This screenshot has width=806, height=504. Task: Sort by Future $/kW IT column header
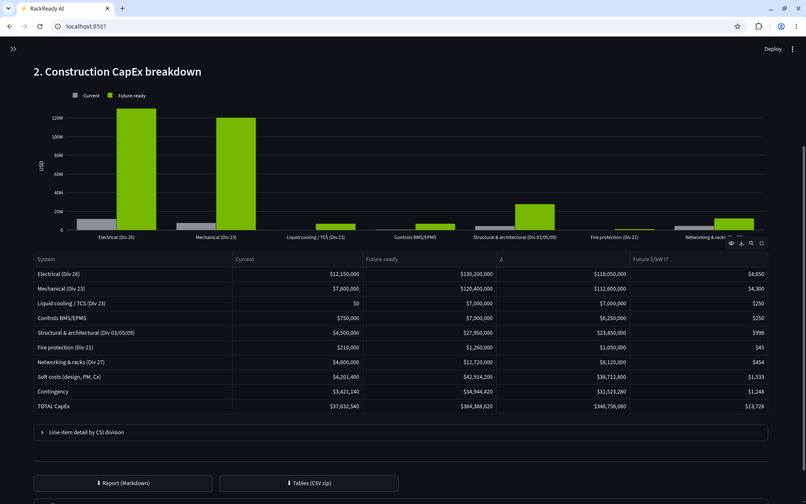click(699, 259)
